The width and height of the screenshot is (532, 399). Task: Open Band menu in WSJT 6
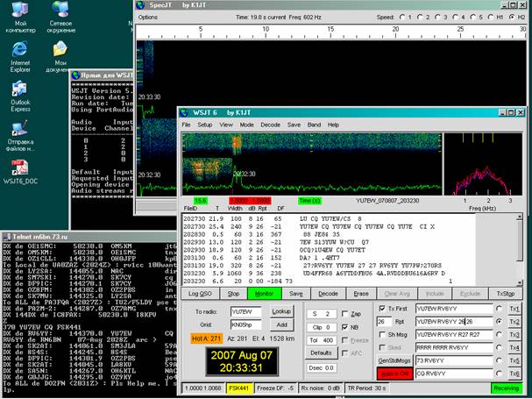[x=314, y=125]
